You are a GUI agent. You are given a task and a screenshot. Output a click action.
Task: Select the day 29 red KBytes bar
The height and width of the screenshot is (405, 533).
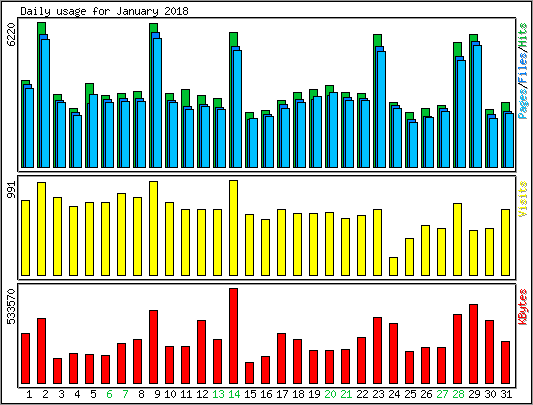click(473, 344)
